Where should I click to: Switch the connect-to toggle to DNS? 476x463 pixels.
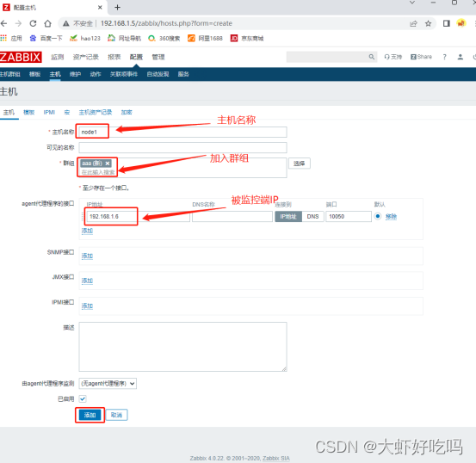312,217
